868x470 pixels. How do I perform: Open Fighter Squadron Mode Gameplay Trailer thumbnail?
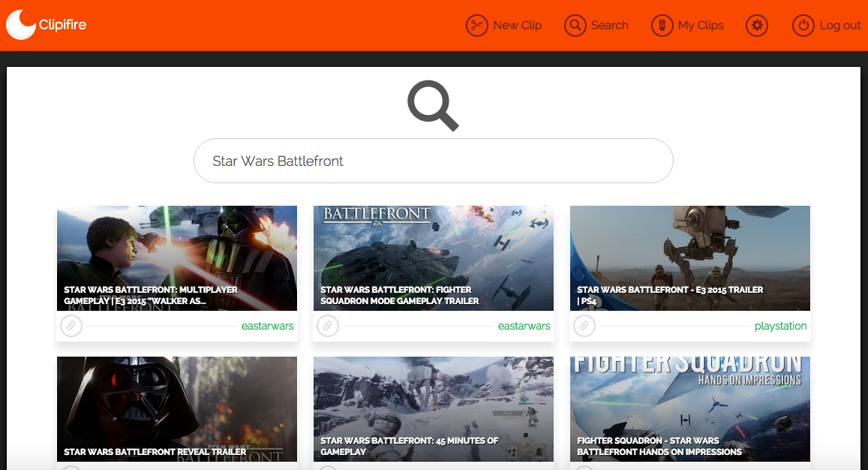434,258
